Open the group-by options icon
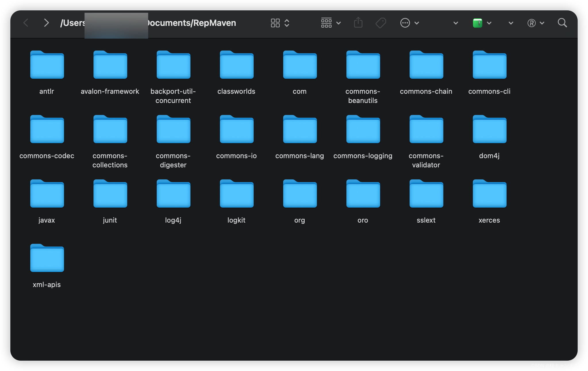Image resolution: width=588 pixels, height=371 pixels. tap(326, 23)
